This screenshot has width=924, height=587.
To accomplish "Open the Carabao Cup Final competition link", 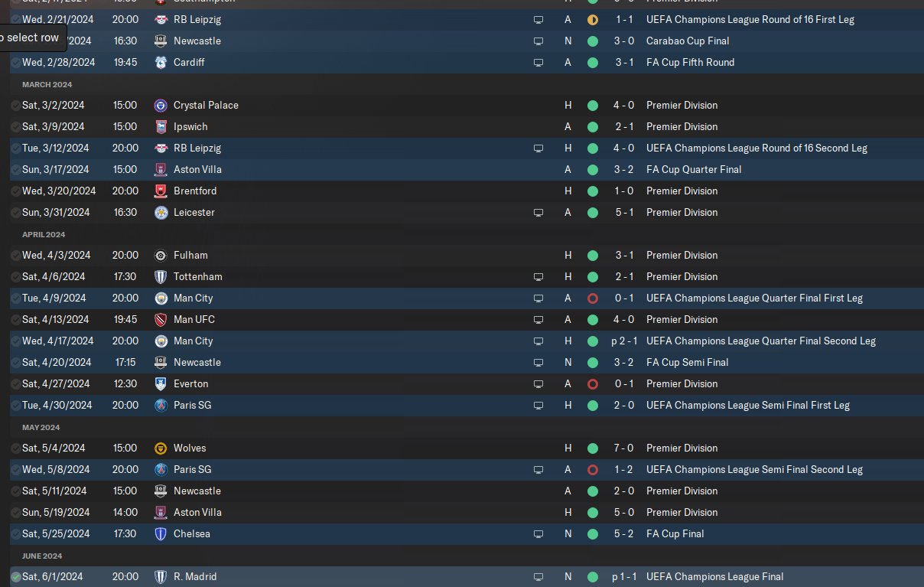I will (x=687, y=41).
